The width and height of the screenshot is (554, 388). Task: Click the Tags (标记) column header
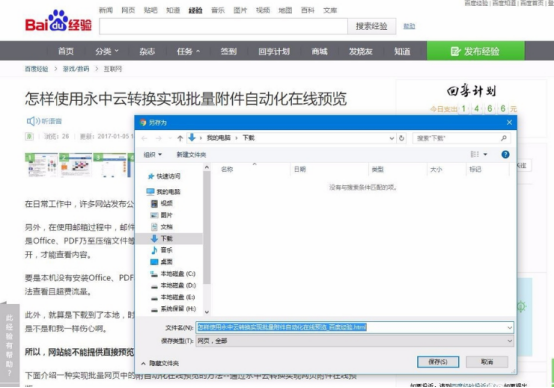tap(475, 170)
